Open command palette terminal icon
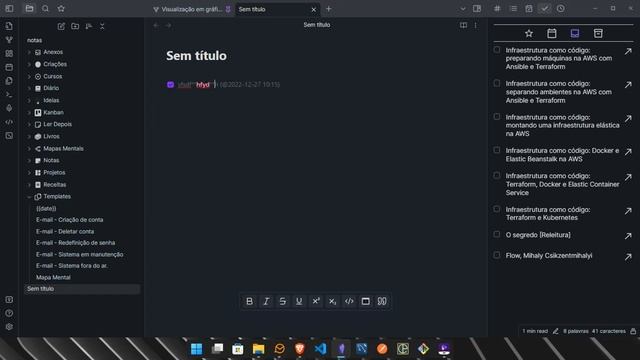 tap(9, 95)
